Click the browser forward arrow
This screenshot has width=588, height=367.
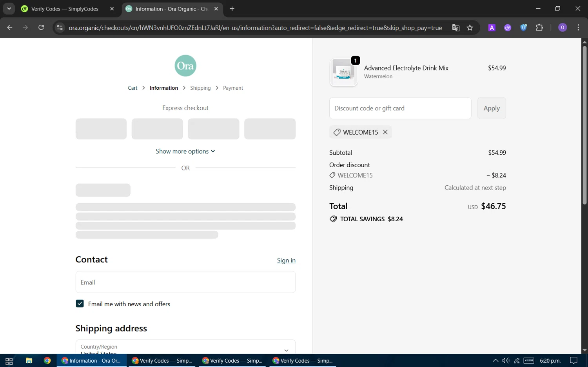(x=25, y=27)
